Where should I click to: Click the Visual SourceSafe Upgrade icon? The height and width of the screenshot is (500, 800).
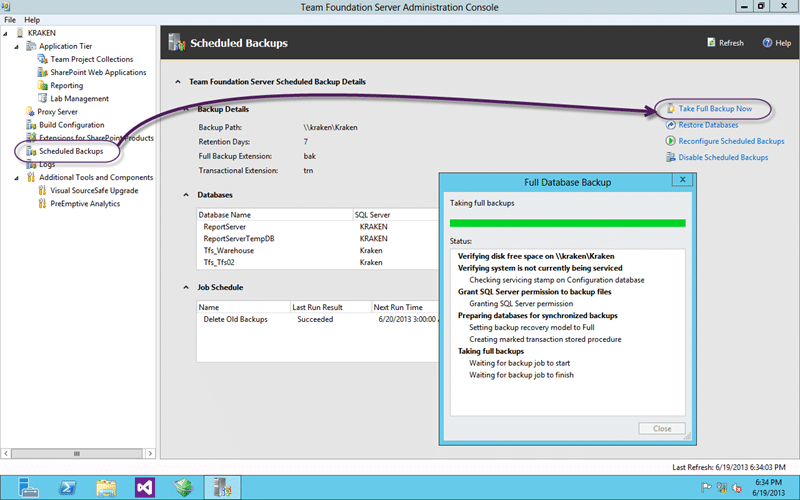point(42,191)
